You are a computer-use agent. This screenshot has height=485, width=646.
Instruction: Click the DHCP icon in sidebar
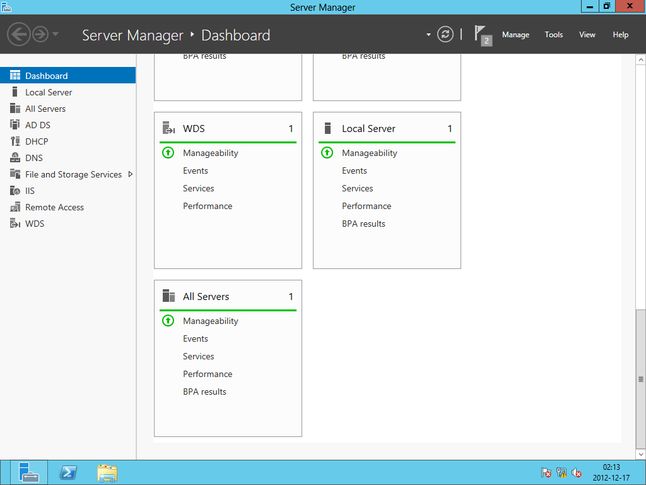click(15, 141)
